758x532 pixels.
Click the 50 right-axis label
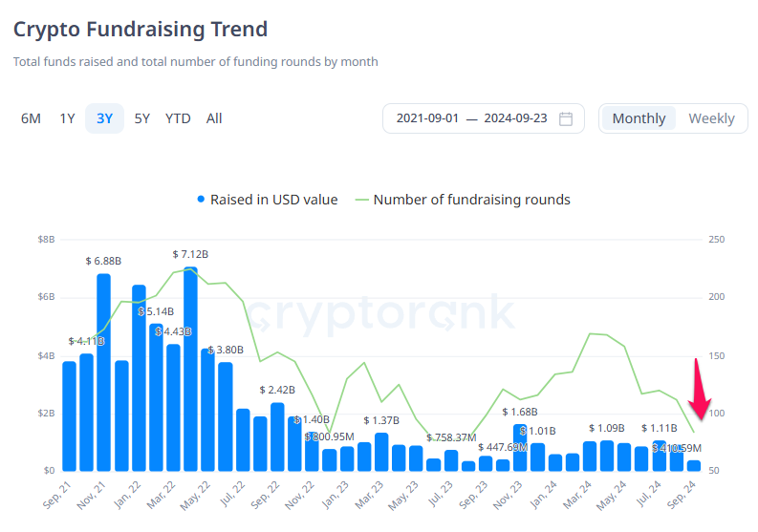714,470
